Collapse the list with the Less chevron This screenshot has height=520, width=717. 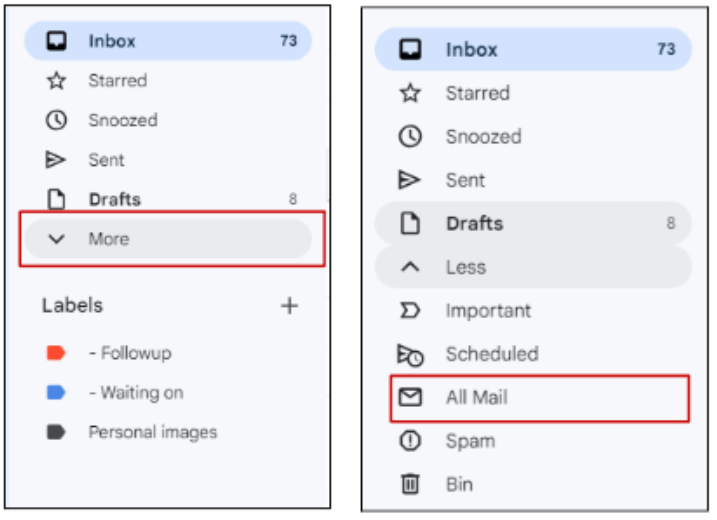click(x=410, y=267)
